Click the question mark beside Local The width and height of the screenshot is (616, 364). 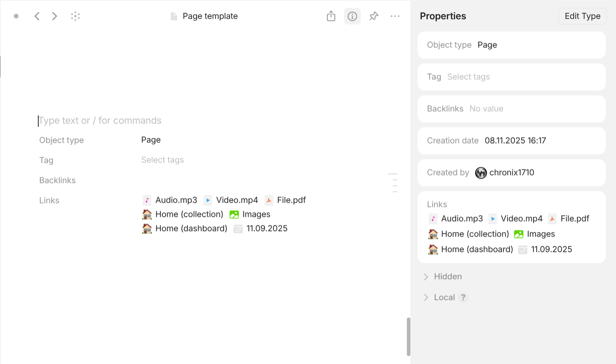click(x=463, y=297)
